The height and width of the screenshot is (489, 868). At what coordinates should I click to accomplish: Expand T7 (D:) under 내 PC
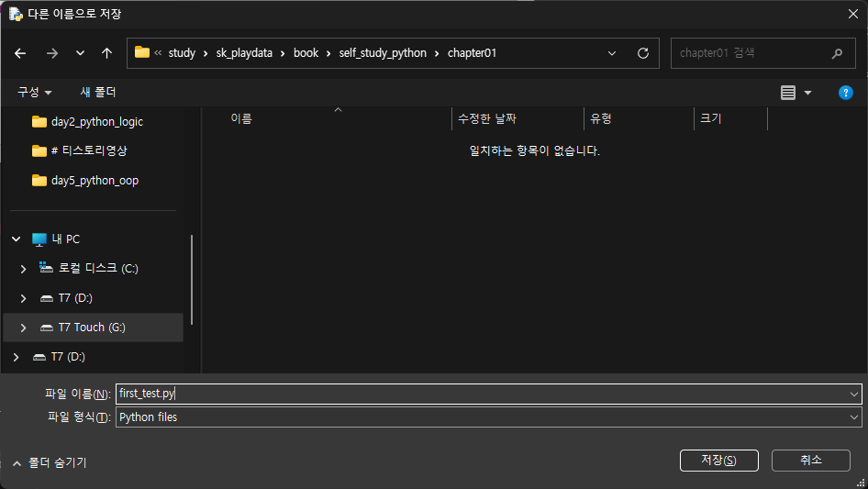(23, 298)
